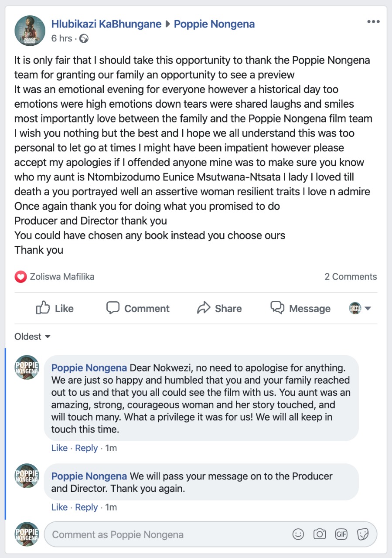This screenshot has width=392, height=558.
Task: Reply to the 'Dear Nokwezi' comment
Action: pos(86,448)
